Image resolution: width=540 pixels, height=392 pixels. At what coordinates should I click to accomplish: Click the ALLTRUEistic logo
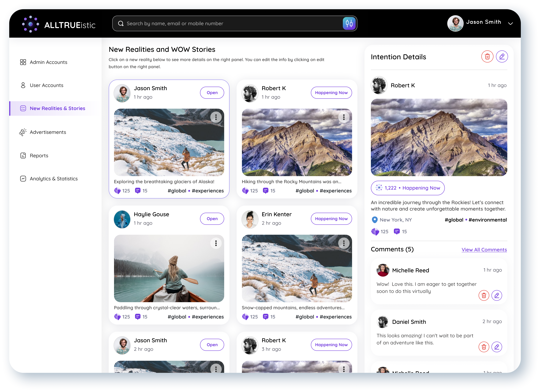(59, 24)
